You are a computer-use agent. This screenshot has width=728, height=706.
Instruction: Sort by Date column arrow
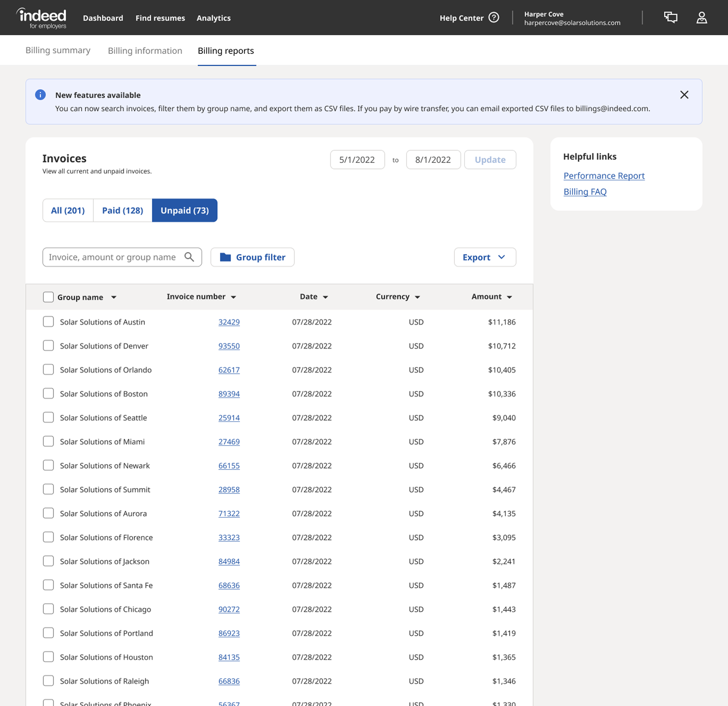325,297
